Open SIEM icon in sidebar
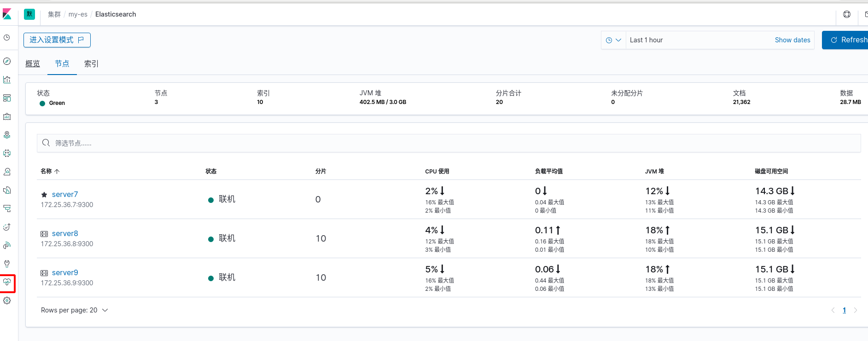Screen dimensions: 868x341 pyautogui.click(x=7, y=245)
